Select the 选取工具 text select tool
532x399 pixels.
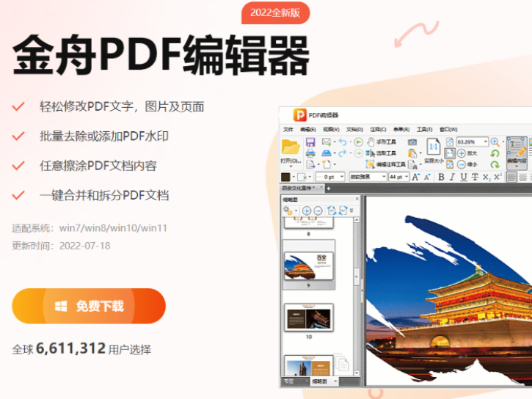tap(381, 153)
